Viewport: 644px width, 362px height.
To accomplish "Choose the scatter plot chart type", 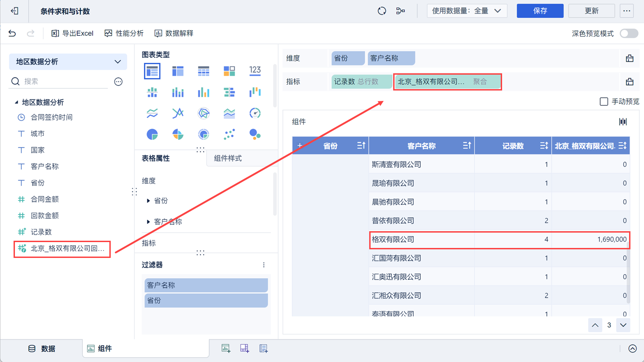I will pos(229,134).
